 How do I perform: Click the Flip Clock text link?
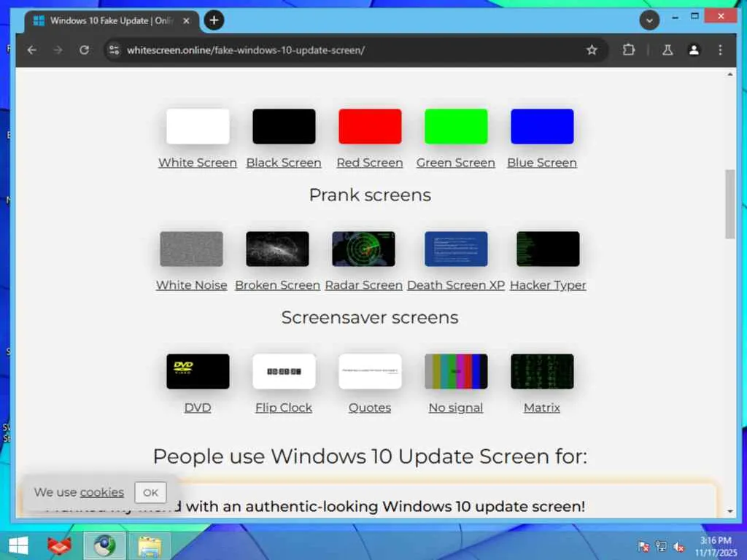[x=284, y=408]
